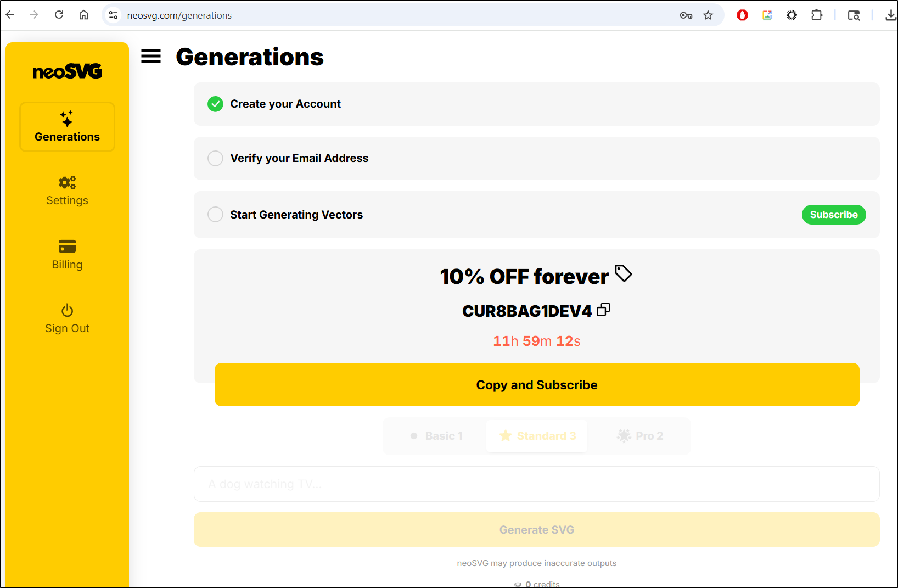This screenshot has width=898, height=588.
Task: Select the Basic 1 model tab
Action: 436,436
